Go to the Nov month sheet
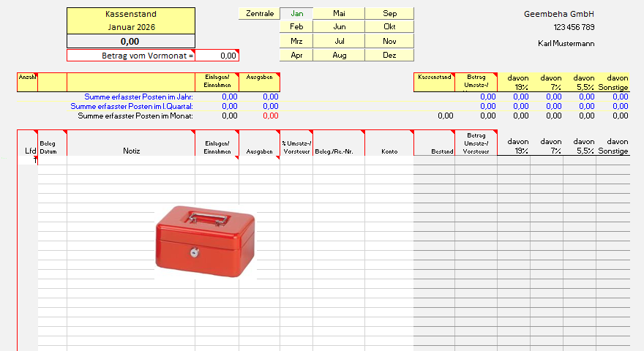The image size is (644, 351). click(x=389, y=41)
